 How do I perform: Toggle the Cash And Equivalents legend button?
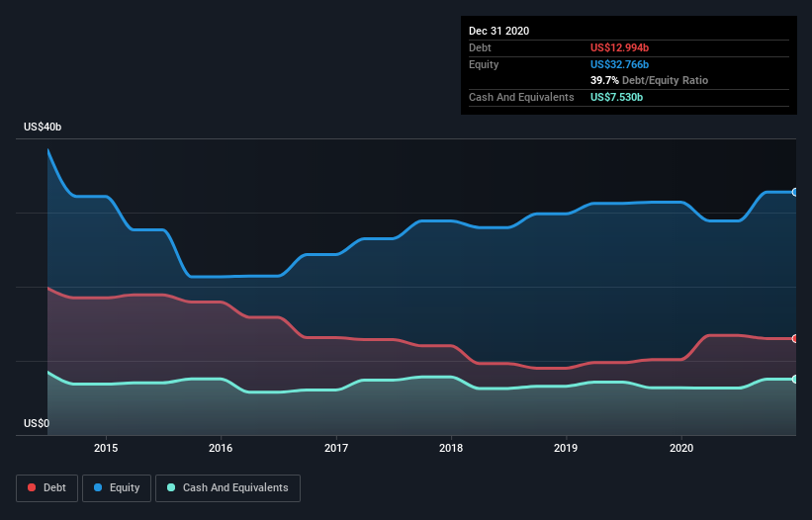pyautogui.click(x=227, y=488)
